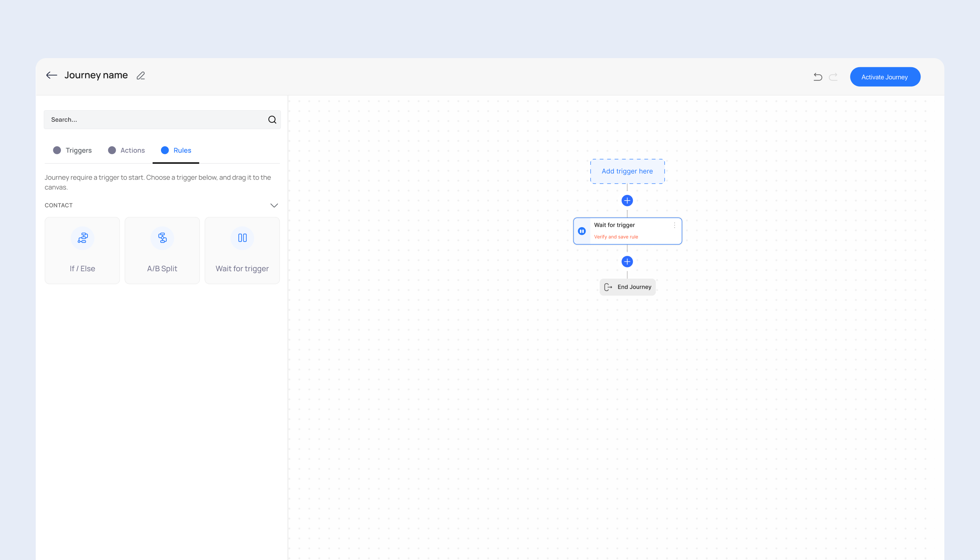Click the undo arrow icon
This screenshot has height=560, width=980.
818,77
